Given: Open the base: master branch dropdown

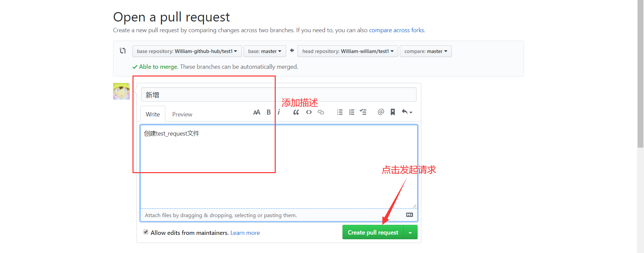Looking at the screenshot, I should tap(265, 51).
